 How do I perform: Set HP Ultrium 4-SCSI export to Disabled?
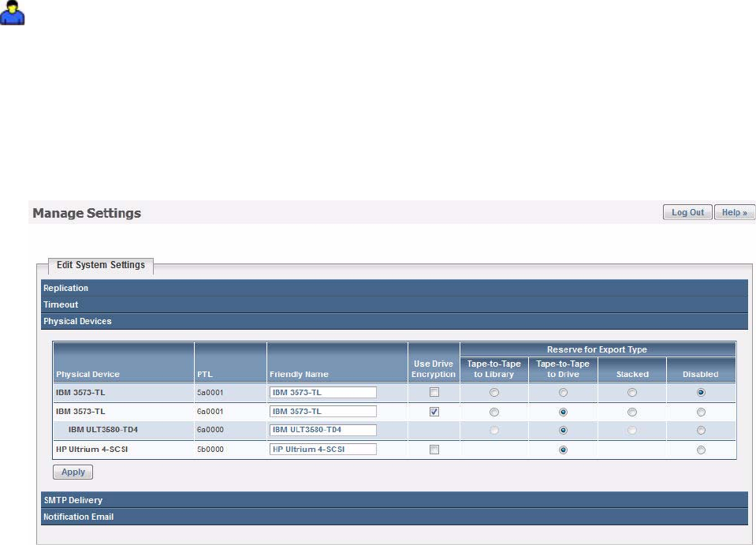tap(701, 450)
